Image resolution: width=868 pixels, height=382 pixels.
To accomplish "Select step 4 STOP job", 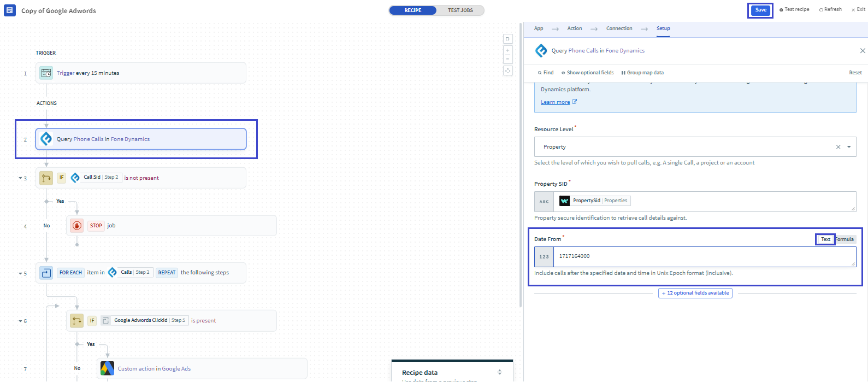I will coord(172,225).
